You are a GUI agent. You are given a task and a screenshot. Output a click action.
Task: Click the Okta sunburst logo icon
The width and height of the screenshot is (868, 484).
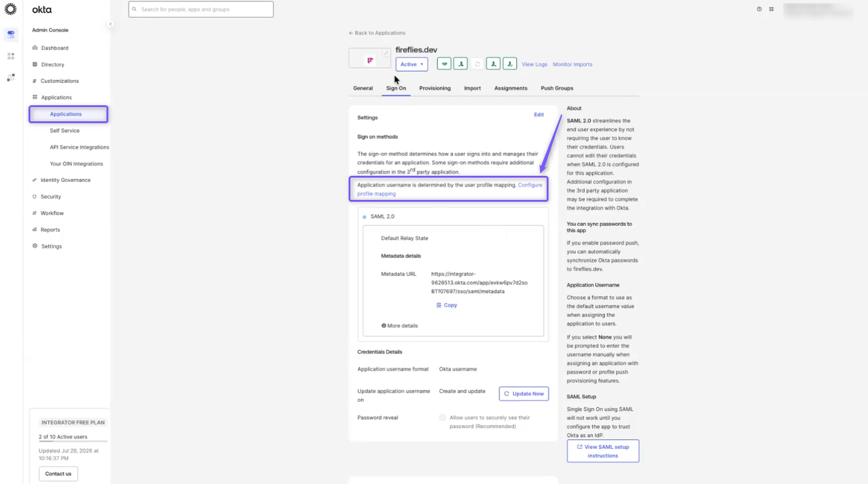click(x=11, y=9)
